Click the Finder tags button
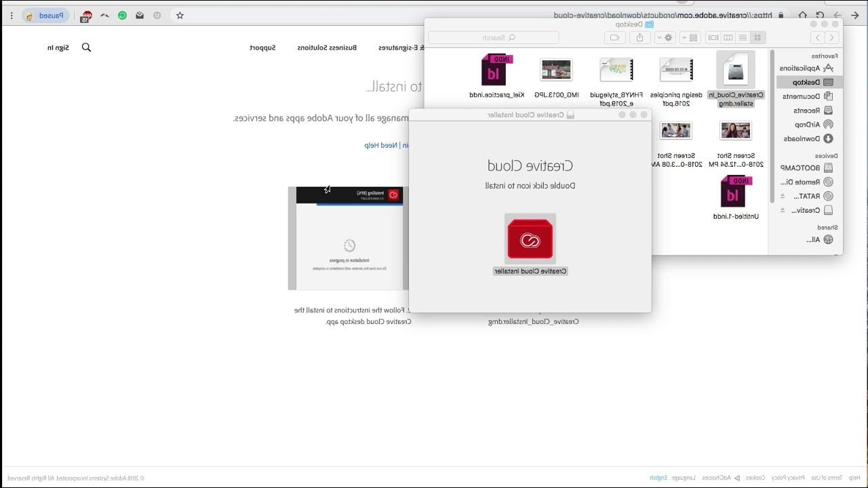This screenshot has height=488, width=868. tap(614, 38)
